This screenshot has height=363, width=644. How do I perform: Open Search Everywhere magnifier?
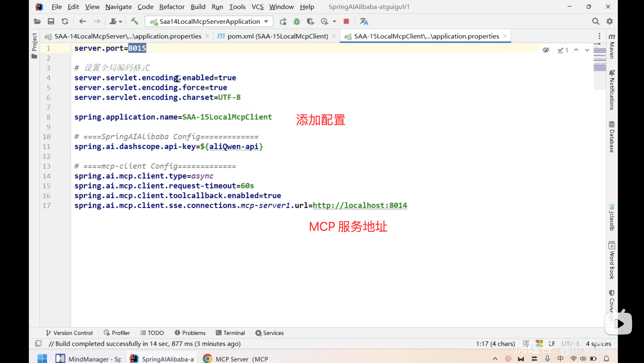point(596,21)
